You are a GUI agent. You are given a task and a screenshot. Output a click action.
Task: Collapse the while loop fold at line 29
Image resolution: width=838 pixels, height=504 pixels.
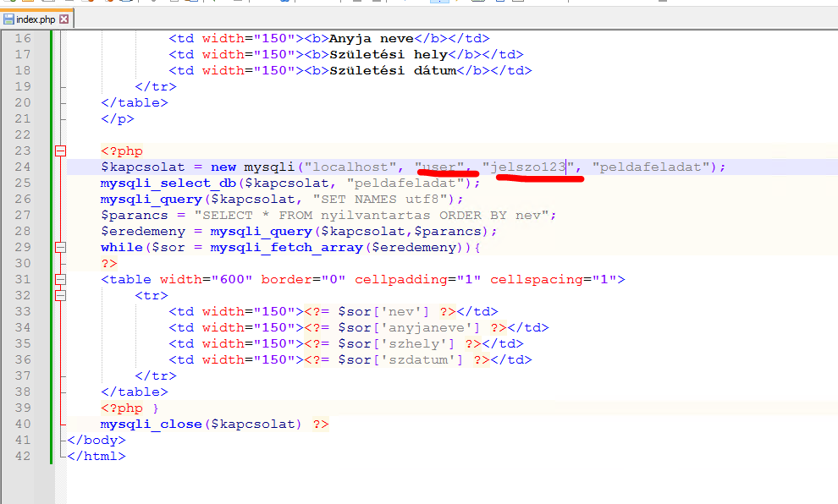tap(60, 248)
